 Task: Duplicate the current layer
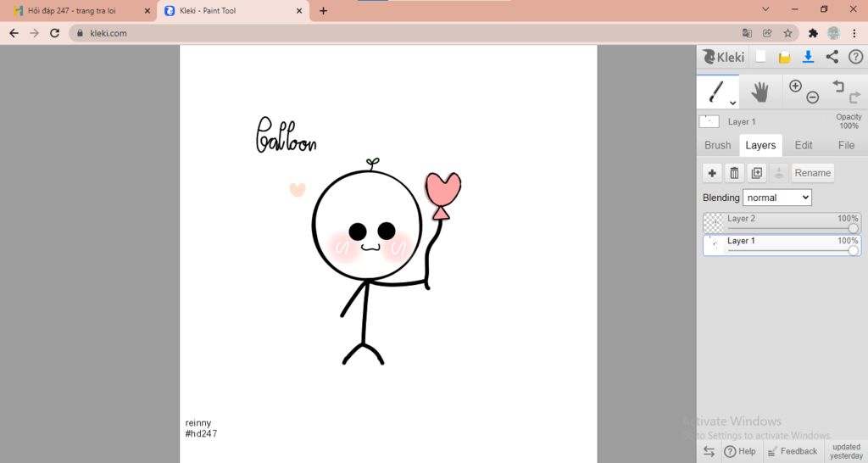pyautogui.click(x=757, y=173)
